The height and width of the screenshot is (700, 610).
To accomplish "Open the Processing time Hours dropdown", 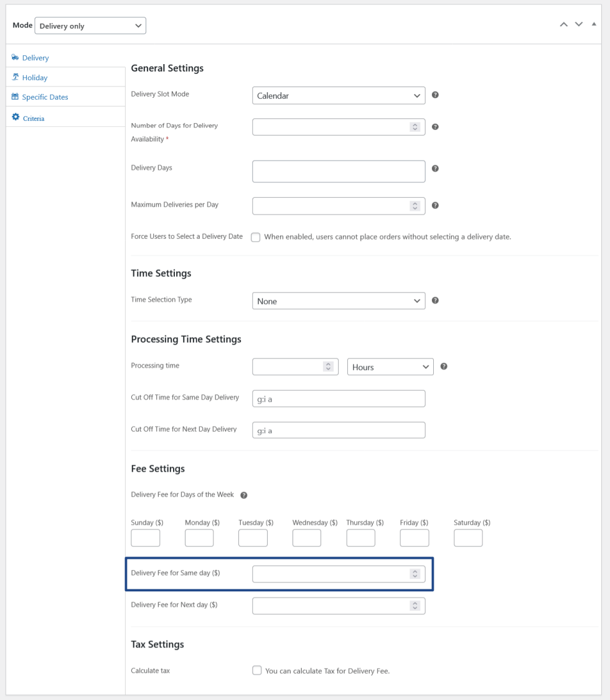I will tap(390, 367).
